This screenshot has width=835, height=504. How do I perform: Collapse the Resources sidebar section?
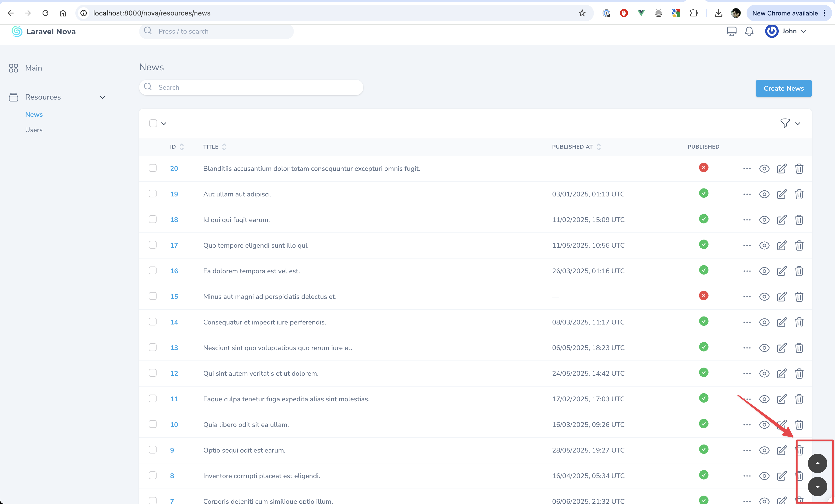point(102,97)
